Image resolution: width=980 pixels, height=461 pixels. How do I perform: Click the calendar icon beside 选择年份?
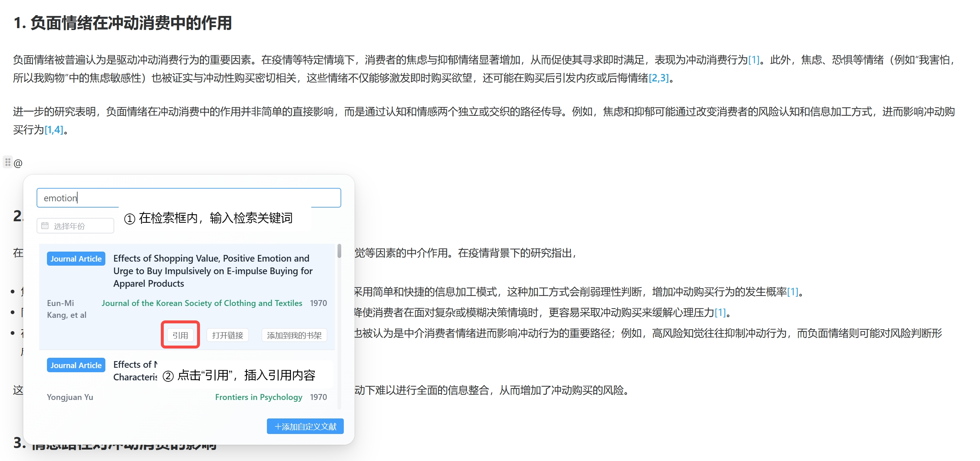coord(45,225)
